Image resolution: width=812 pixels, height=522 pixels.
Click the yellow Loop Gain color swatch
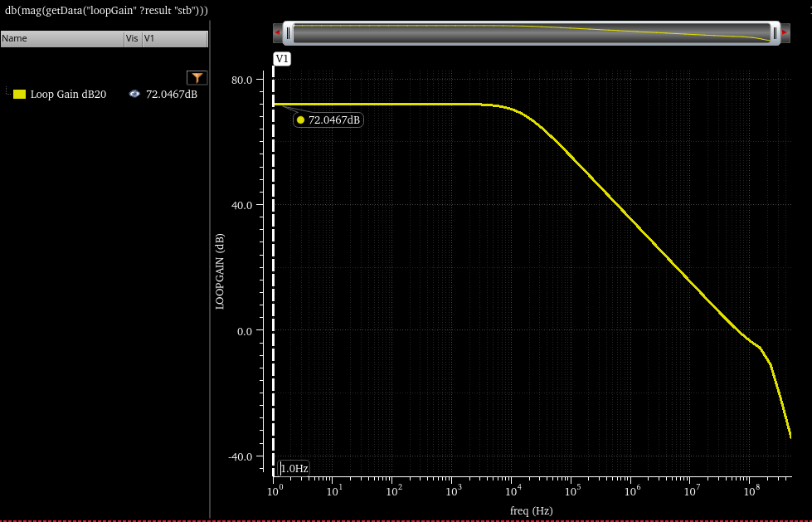click(20, 94)
